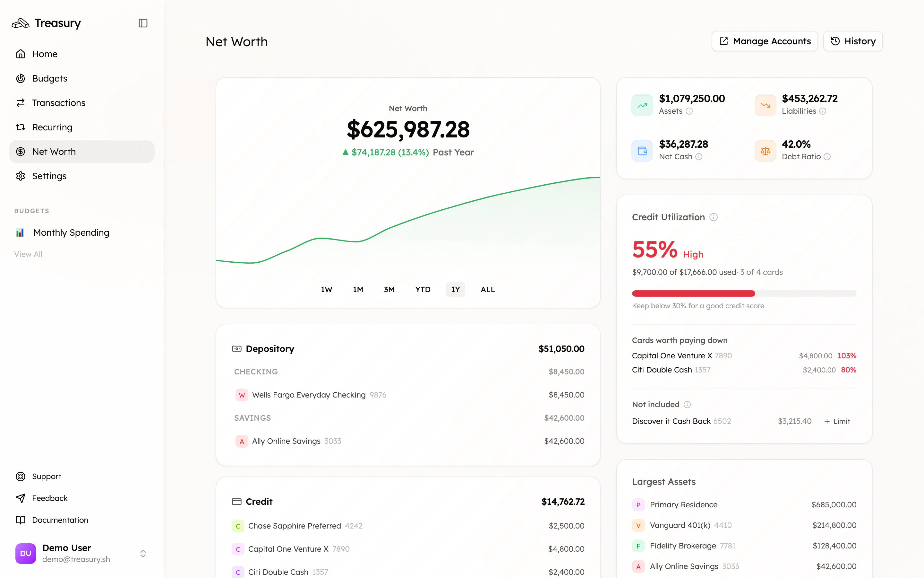Click the Primary Residence P badge

coord(638,504)
